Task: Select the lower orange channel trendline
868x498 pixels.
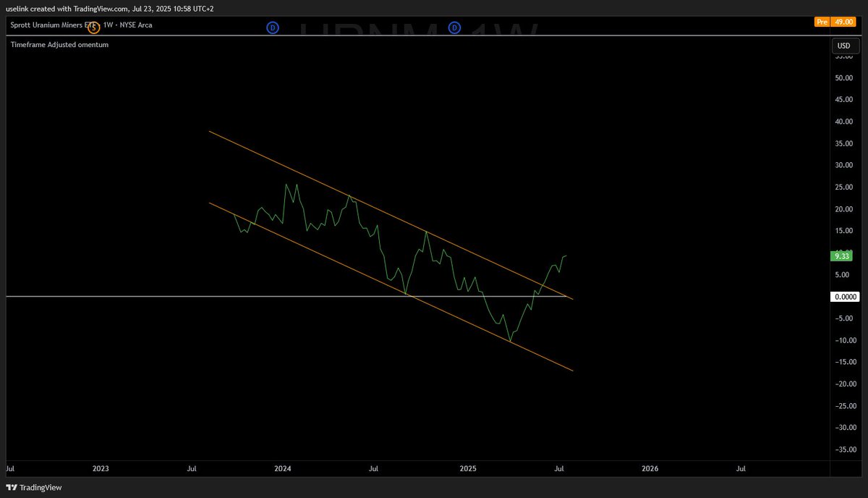Action: coord(391,287)
